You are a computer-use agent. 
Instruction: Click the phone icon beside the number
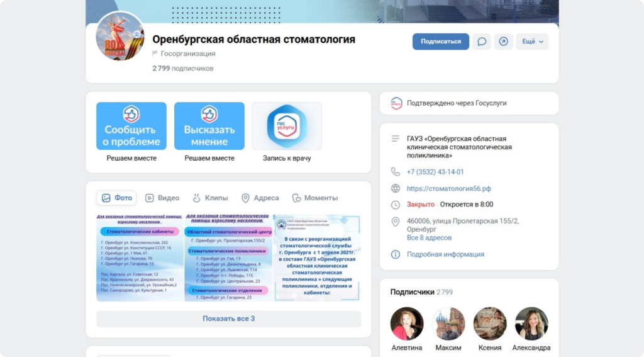pos(395,172)
